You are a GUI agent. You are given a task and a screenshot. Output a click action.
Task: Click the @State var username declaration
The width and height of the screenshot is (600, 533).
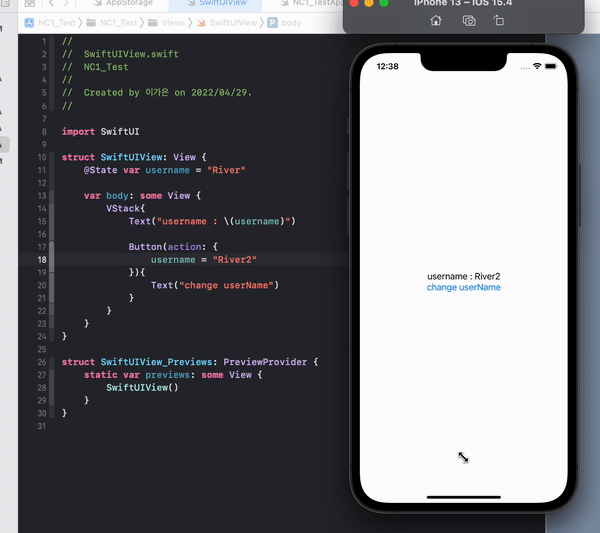pyautogui.click(x=165, y=170)
